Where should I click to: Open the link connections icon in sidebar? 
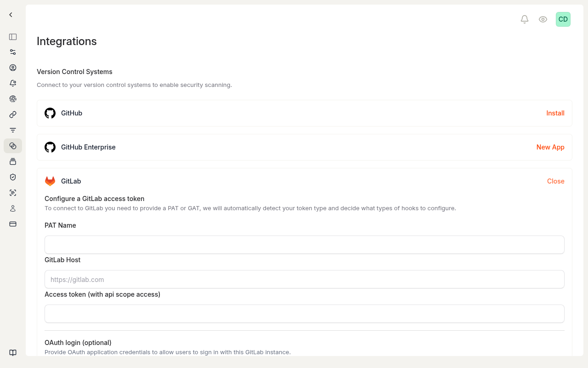coord(13,115)
